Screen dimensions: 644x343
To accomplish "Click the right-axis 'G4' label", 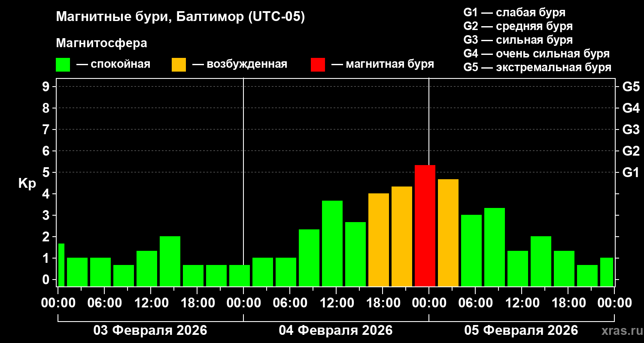I will pos(631,108).
